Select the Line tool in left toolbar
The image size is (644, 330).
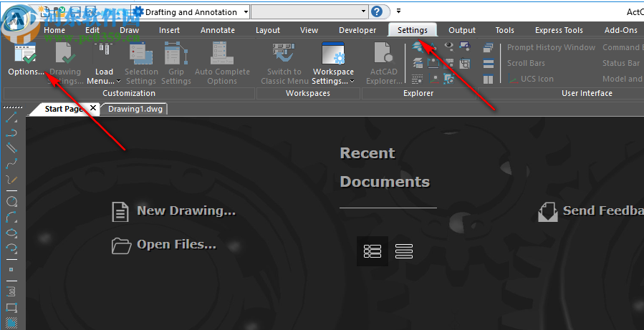[x=11, y=117]
